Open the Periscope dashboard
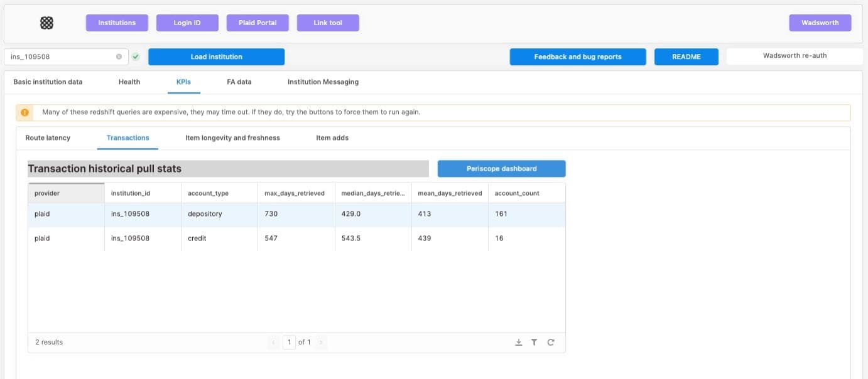The height and width of the screenshot is (379, 868). pyautogui.click(x=501, y=169)
